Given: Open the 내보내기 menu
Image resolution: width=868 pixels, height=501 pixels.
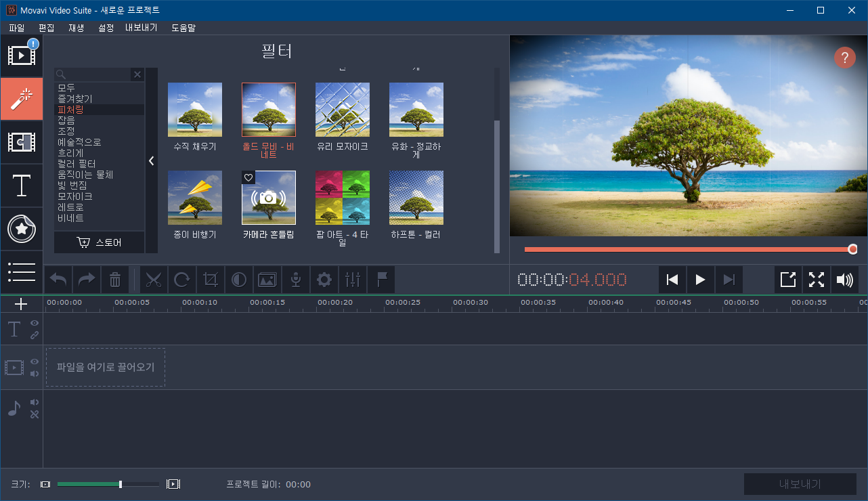Looking at the screenshot, I should 142,28.
